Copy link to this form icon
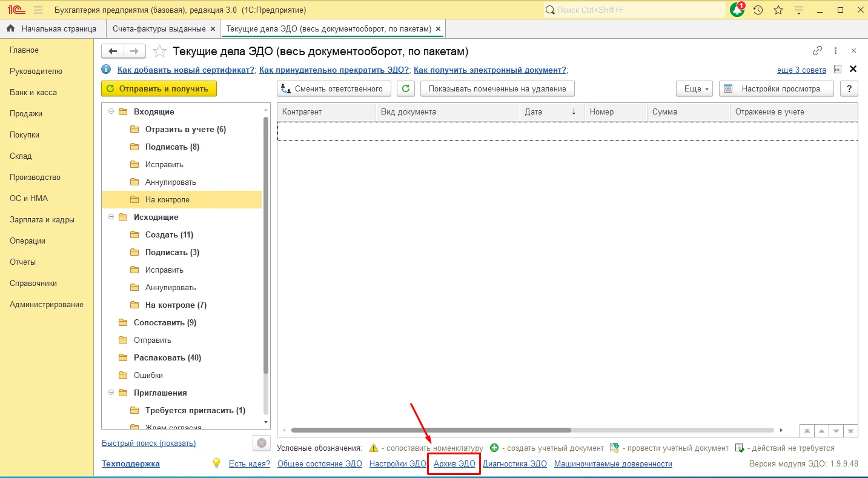868x478 pixels. point(817,51)
